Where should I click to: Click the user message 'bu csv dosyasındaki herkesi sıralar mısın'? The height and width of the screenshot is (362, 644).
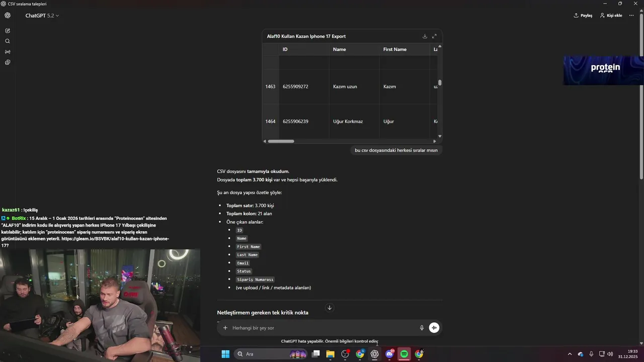[x=396, y=150]
